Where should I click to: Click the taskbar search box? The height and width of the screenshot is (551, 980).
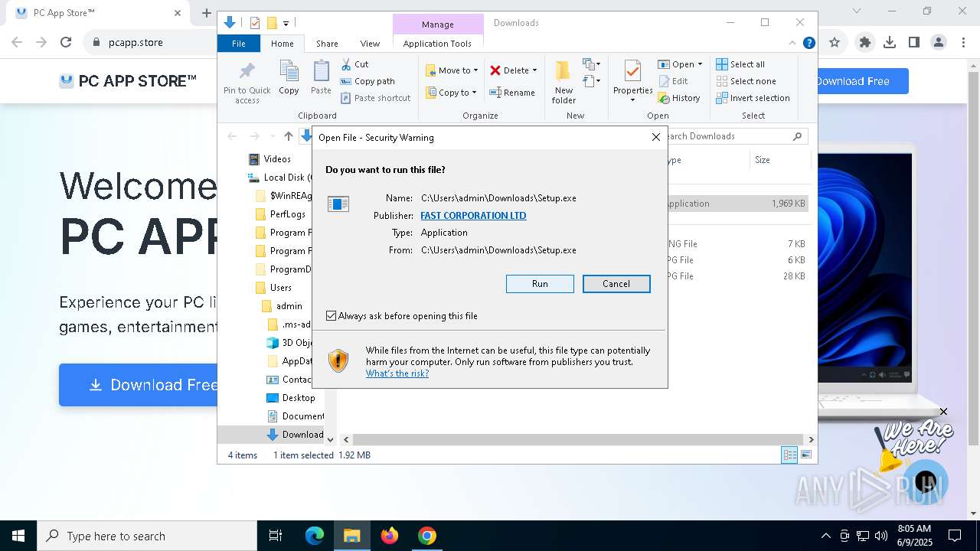(147, 536)
